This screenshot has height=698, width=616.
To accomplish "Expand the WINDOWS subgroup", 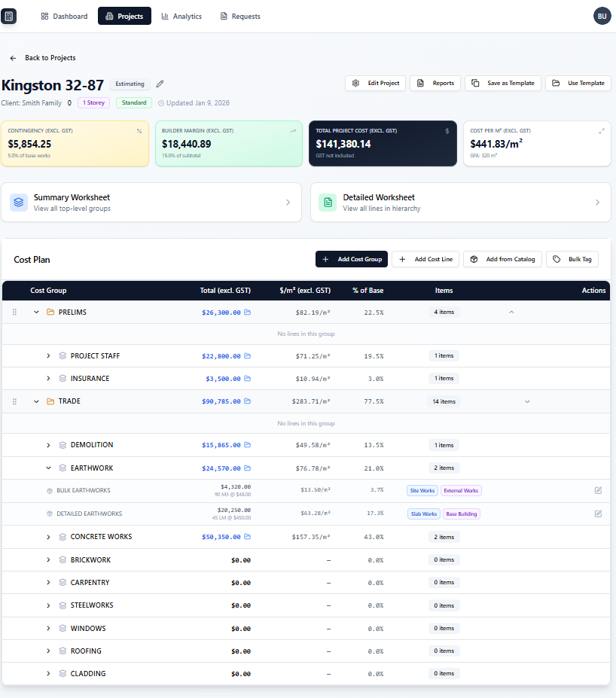I will click(48, 629).
